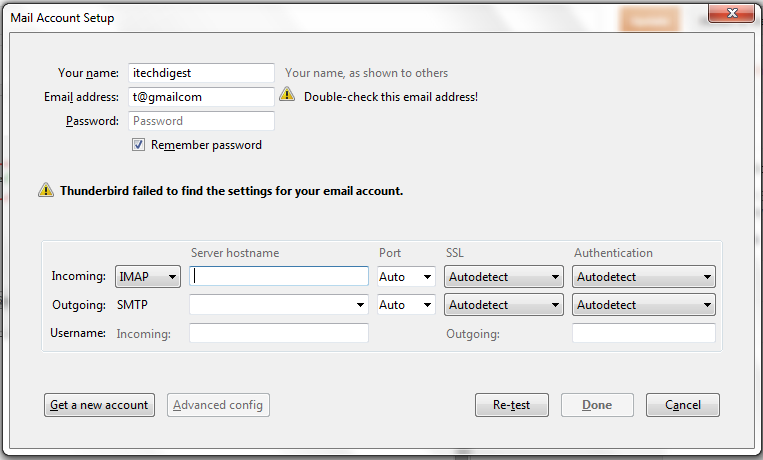Click the 'Server hostname' column header
The width and height of the screenshot is (763, 460).
(x=235, y=253)
